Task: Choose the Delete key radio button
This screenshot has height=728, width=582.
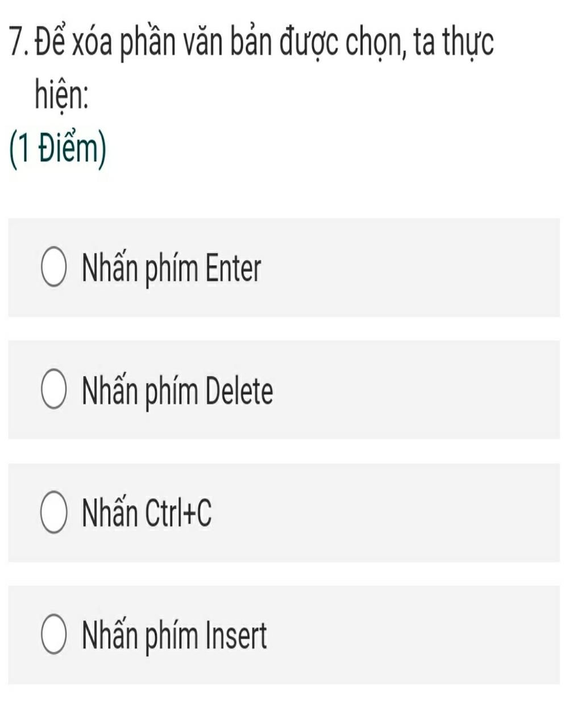Action: (53, 391)
